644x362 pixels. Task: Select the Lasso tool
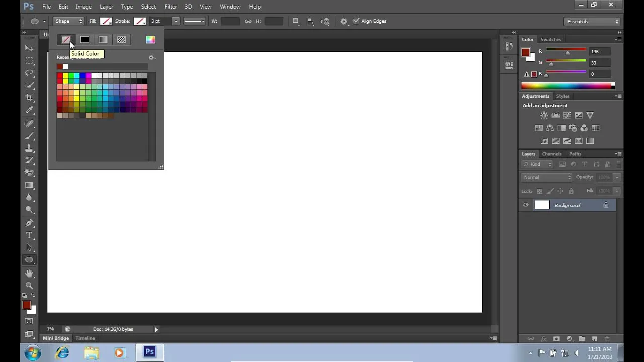click(x=29, y=73)
